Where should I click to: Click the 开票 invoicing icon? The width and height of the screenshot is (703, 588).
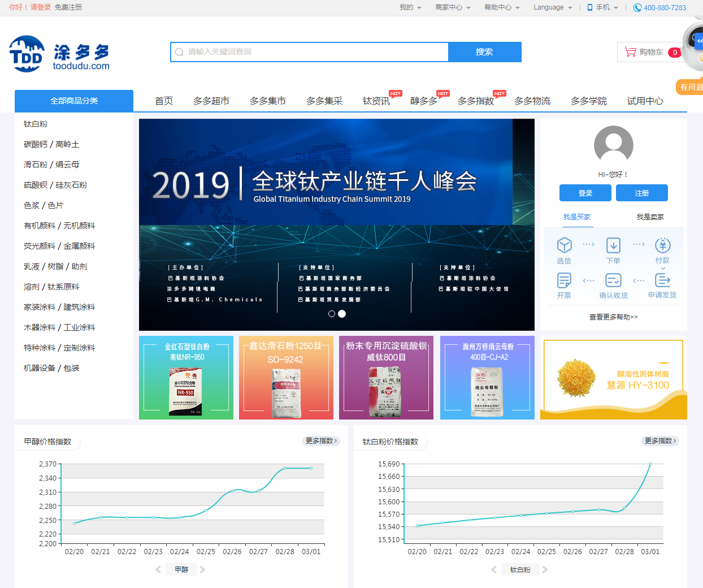coord(563,280)
